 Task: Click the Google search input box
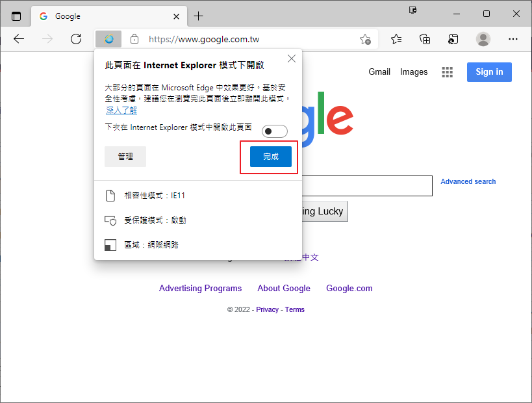click(367, 186)
